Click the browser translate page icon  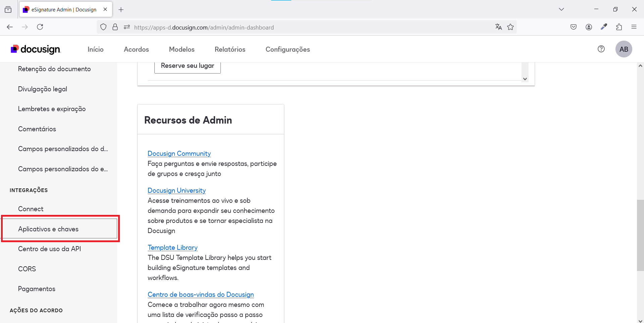coord(498,27)
